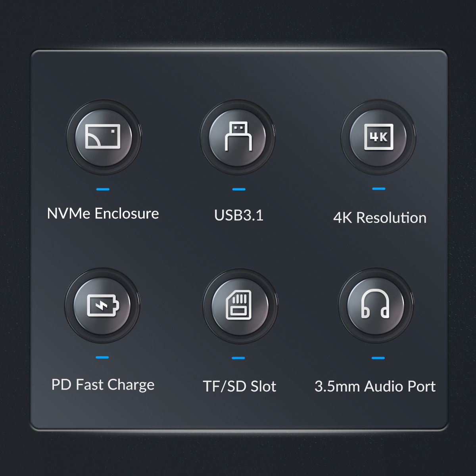Select the 4K screen icon

pos(378,137)
